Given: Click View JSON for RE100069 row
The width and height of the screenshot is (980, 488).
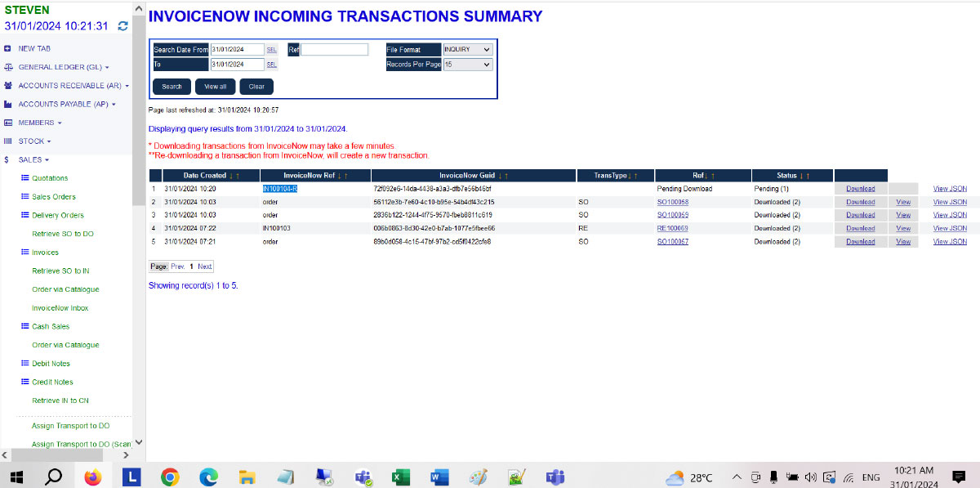Looking at the screenshot, I should pos(950,229).
